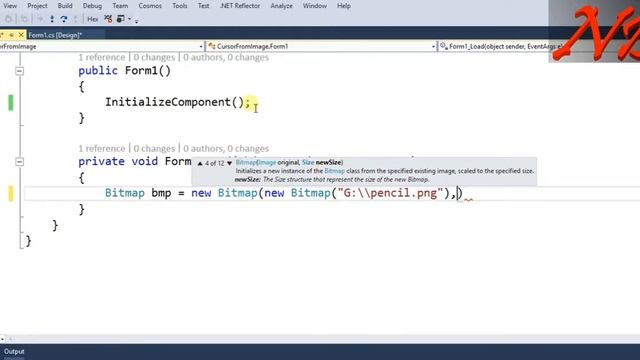Open the .NET Reflector menu
This screenshot has height=360, width=640.
tap(240, 6)
